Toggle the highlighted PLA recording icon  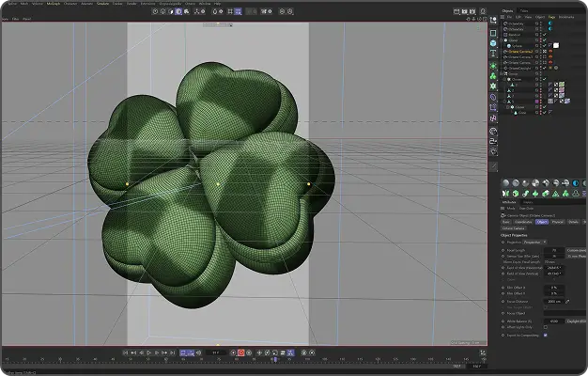tap(290, 352)
